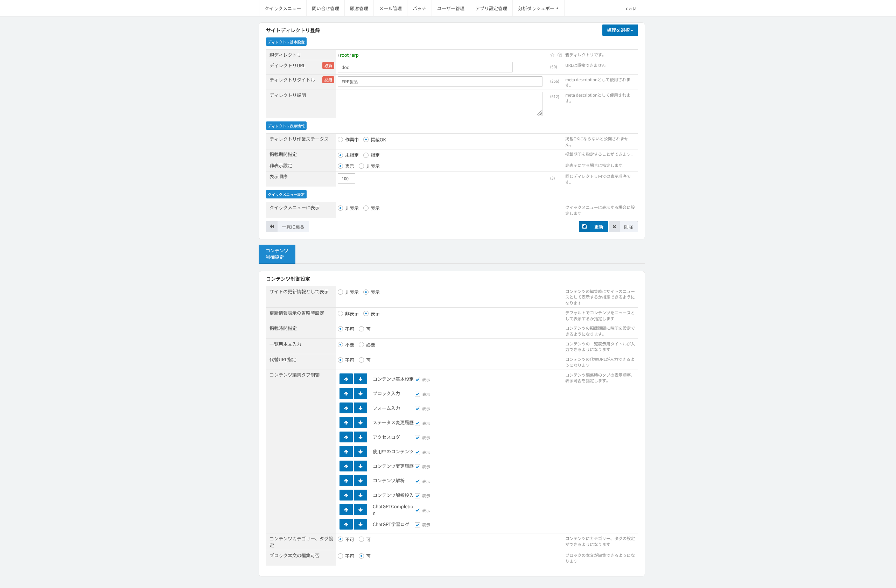Click the erp link in parent directory path
This screenshot has height=588, width=896.
click(x=355, y=55)
